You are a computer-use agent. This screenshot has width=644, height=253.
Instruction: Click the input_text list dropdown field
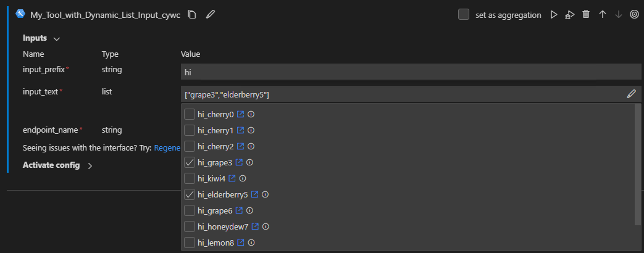click(x=401, y=94)
